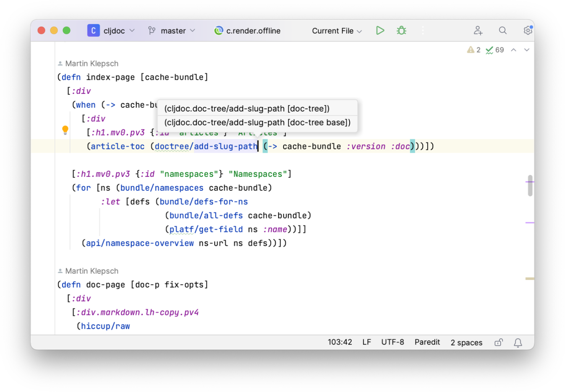Change the LF line separator
This screenshot has height=392, width=565.
[366, 342]
